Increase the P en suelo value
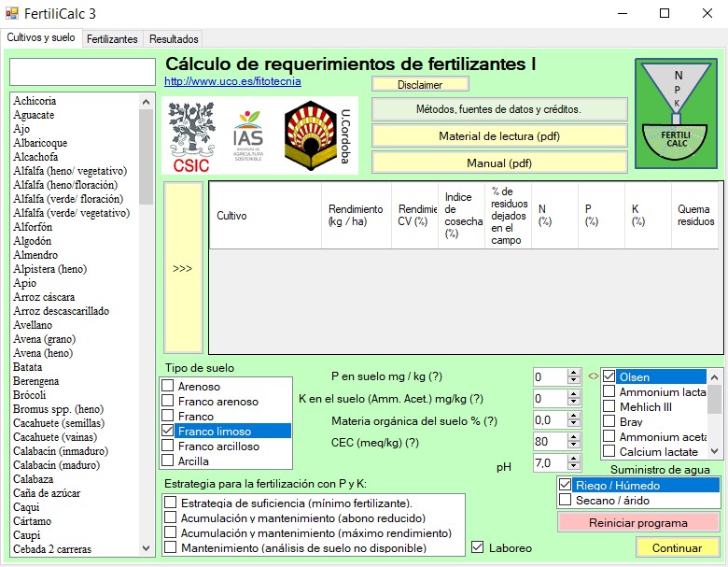 click(x=574, y=374)
